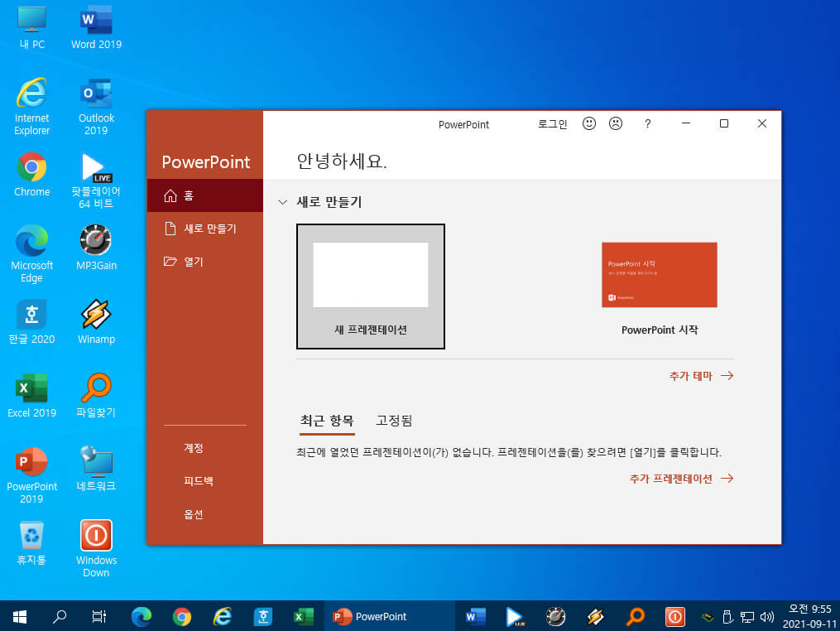Select the 최근 항목 tab

coord(327,421)
